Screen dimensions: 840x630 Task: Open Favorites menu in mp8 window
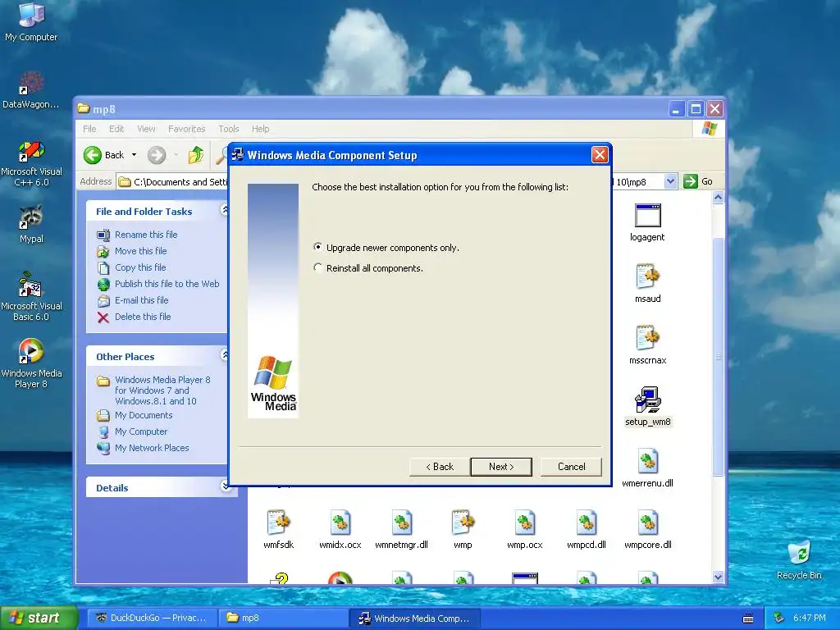coord(186,129)
